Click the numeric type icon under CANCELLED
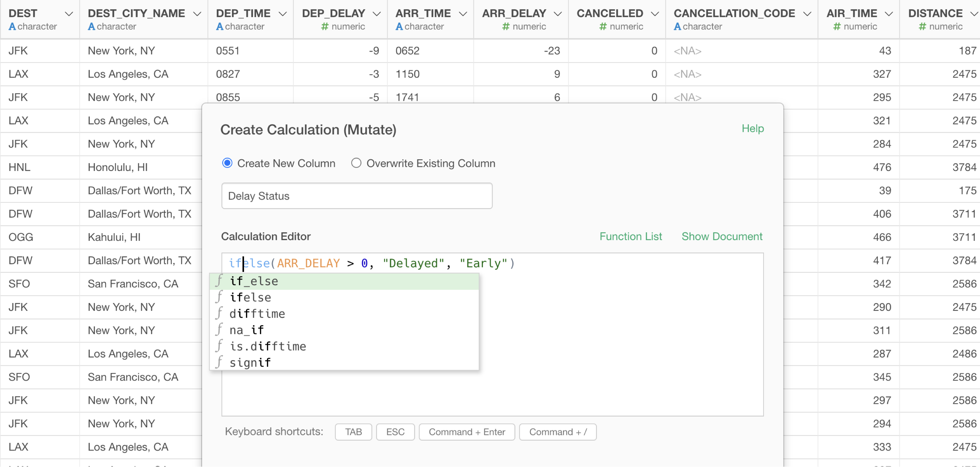 pyautogui.click(x=603, y=27)
